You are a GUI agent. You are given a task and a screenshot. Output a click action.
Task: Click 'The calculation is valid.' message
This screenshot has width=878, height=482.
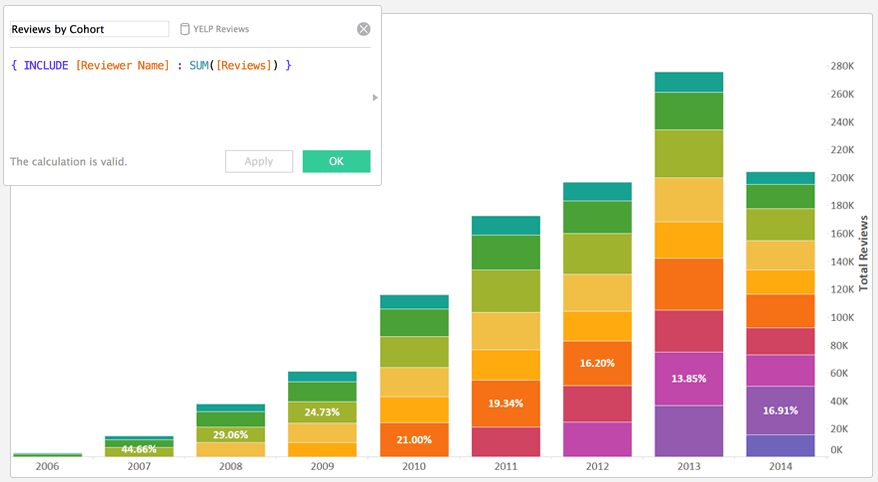69,162
